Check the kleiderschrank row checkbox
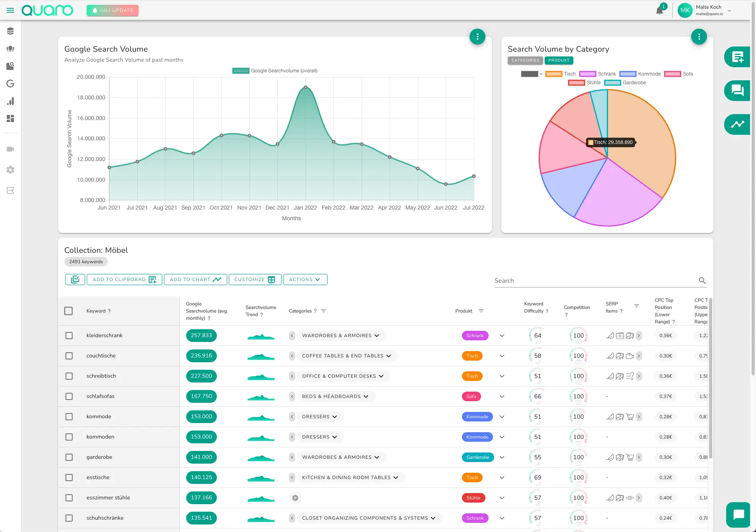Viewport: 756px width, 532px height. point(69,335)
